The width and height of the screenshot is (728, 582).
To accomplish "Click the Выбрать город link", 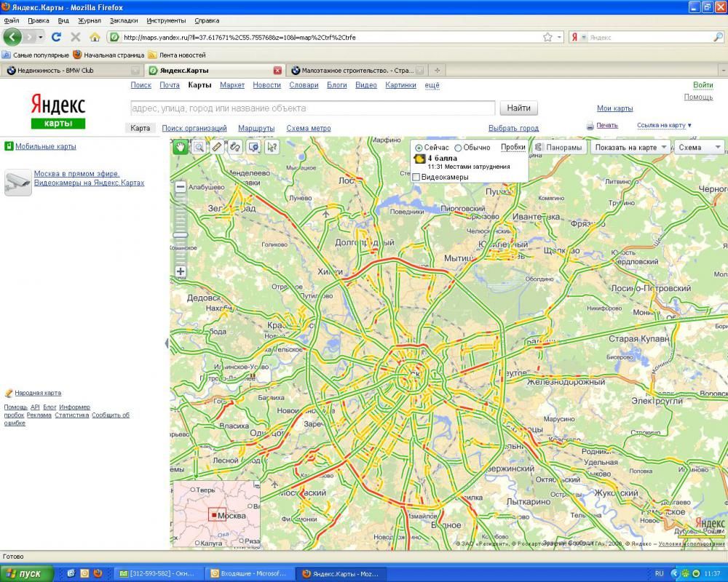I will coord(513,128).
